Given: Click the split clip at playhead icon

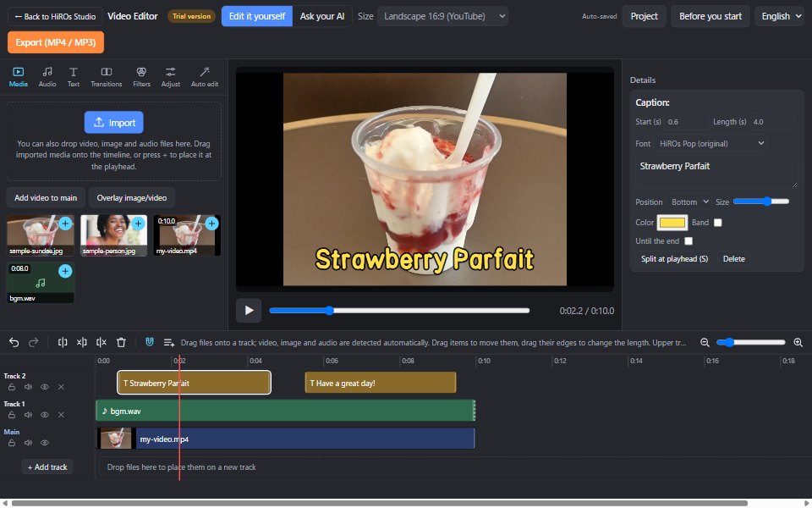Looking at the screenshot, I should (63, 342).
